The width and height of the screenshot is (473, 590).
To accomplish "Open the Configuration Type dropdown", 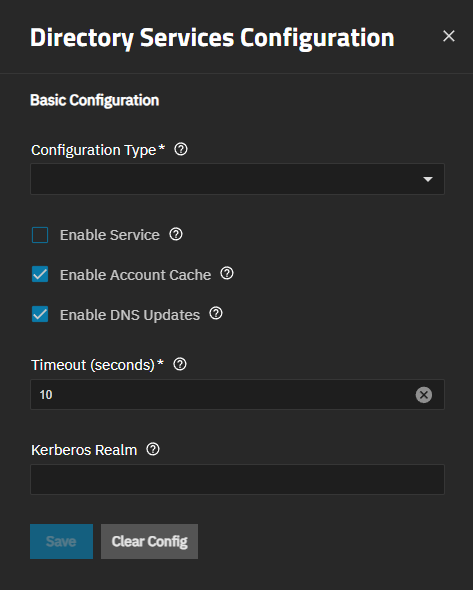I will click(x=237, y=179).
